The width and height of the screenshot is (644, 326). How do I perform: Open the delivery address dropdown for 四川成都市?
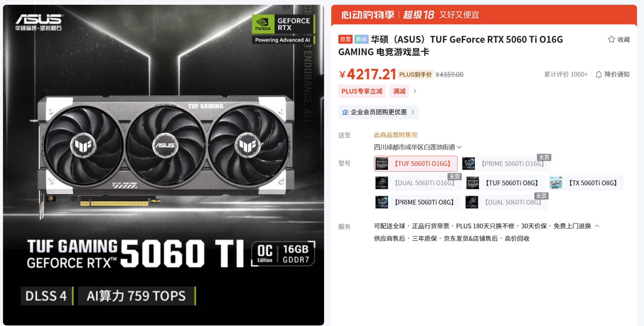tap(418, 147)
